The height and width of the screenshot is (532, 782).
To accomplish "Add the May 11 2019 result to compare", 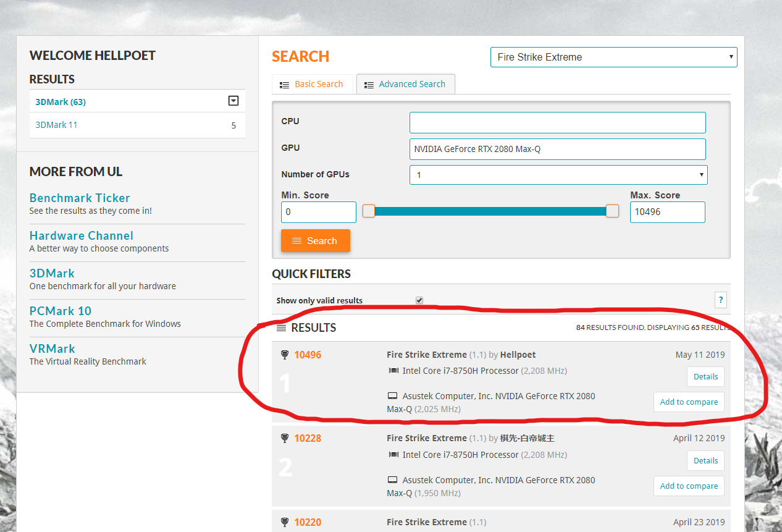I will [x=689, y=402].
